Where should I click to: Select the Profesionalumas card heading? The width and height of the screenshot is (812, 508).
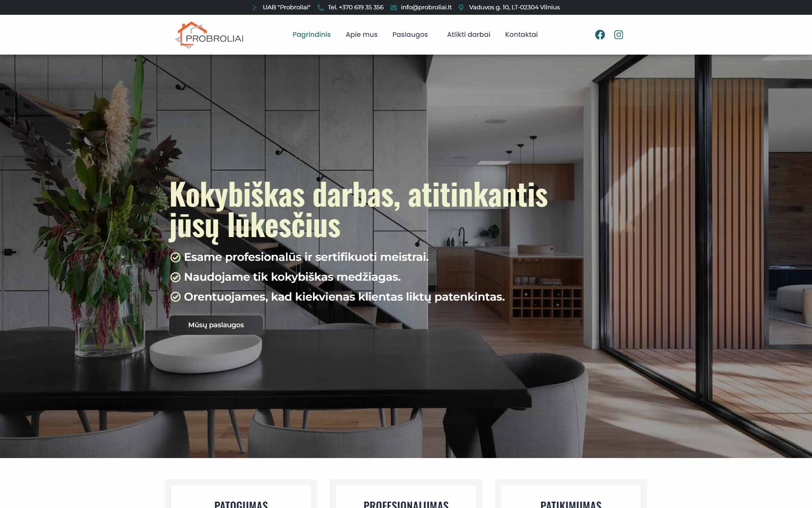click(406, 504)
